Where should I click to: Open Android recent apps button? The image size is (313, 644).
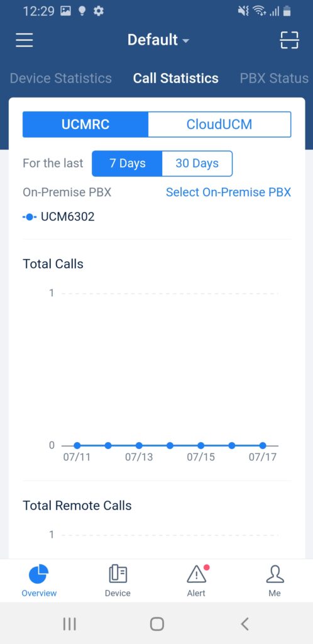(x=69, y=624)
